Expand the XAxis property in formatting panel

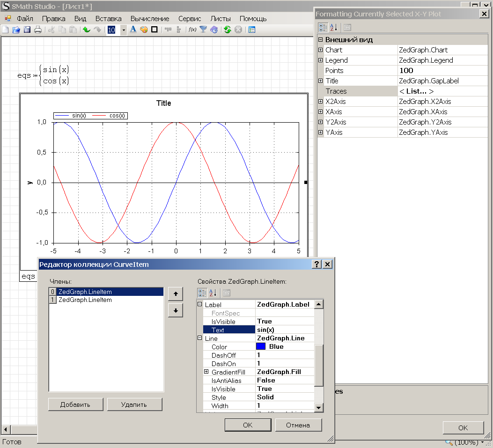[x=321, y=112]
